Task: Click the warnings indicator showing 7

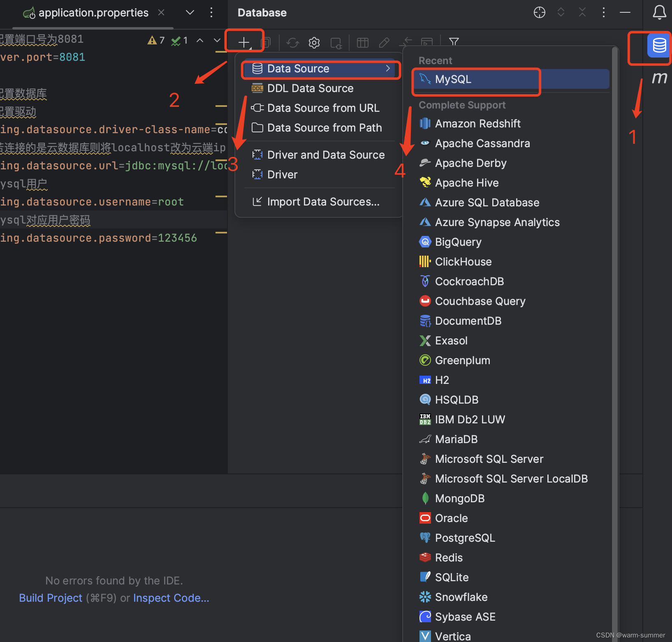Action: pos(156,40)
